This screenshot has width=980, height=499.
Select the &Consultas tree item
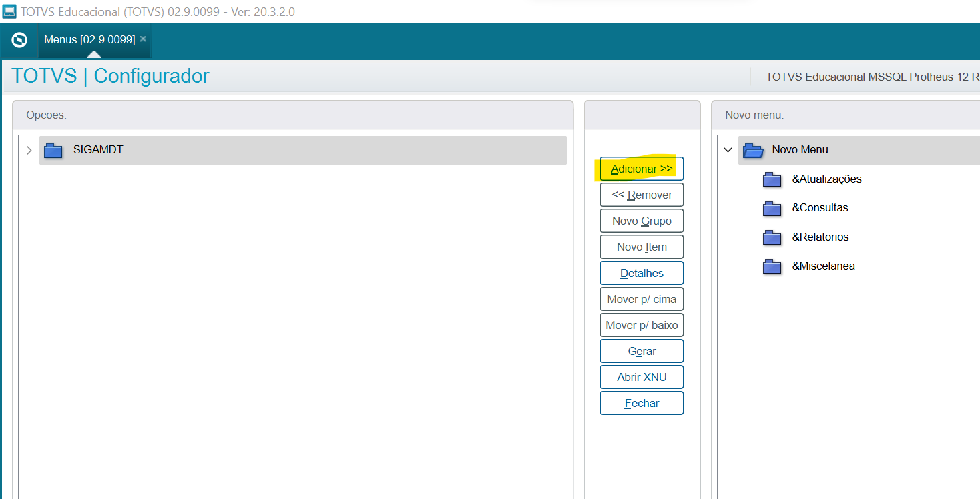click(x=820, y=207)
